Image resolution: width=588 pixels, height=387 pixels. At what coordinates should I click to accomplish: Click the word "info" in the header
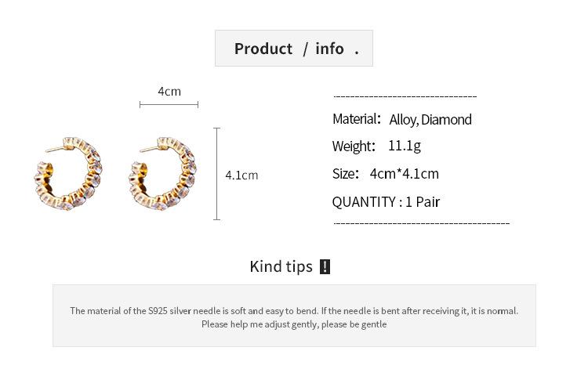pos(329,49)
